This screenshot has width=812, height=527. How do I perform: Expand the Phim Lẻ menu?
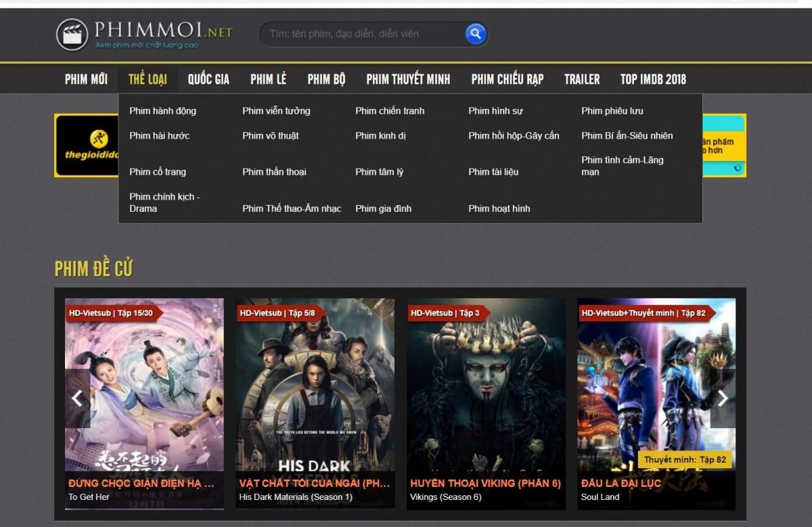[x=268, y=79]
